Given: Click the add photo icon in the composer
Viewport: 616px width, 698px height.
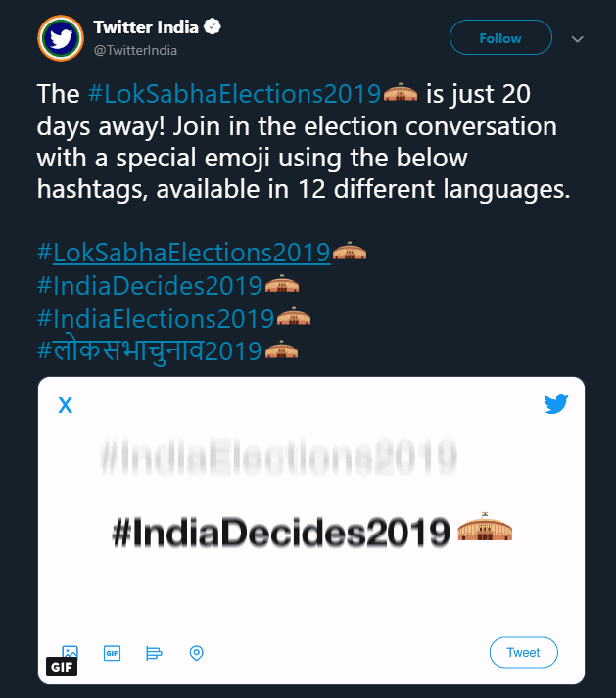Looking at the screenshot, I should click(70, 653).
